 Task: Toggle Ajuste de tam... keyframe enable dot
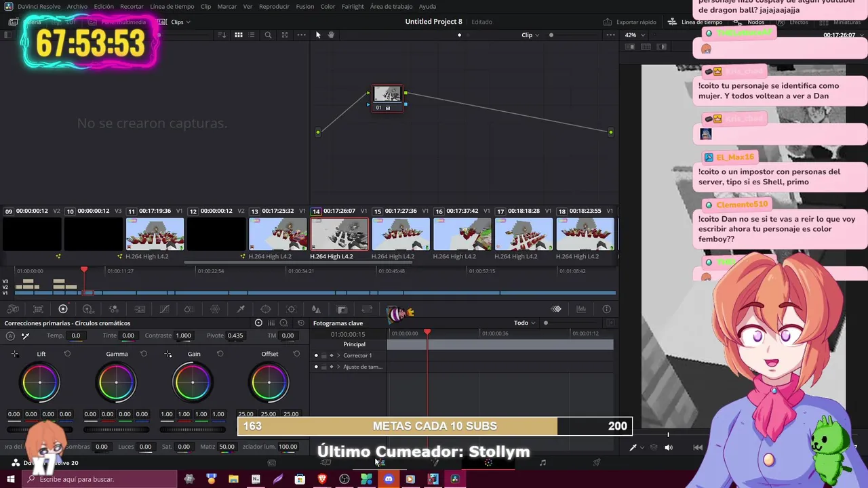coord(316,367)
